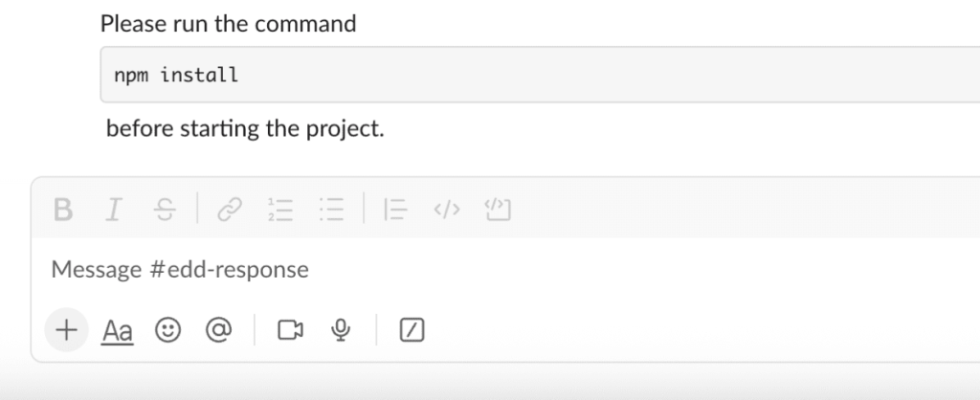Apply strikethrough formatting
Screen dimensions: 980x400
[165, 210]
